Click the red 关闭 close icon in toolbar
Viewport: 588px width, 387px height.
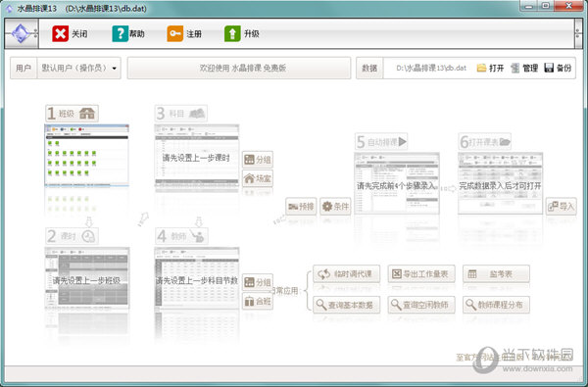[x=60, y=33]
